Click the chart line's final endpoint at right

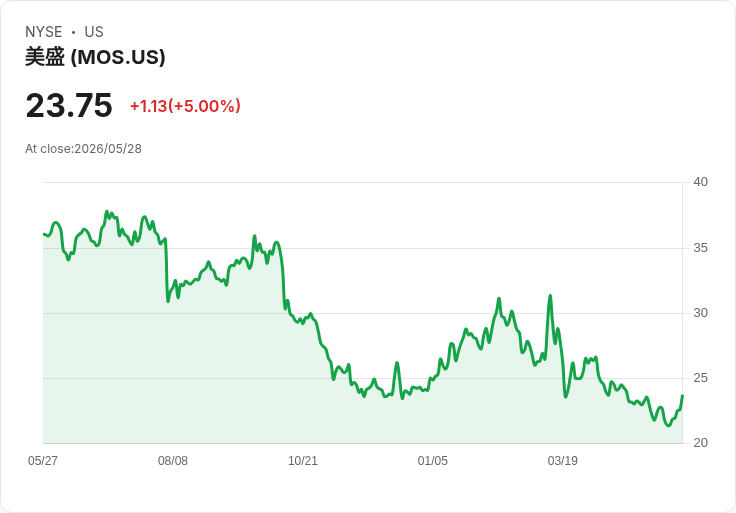pos(682,396)
